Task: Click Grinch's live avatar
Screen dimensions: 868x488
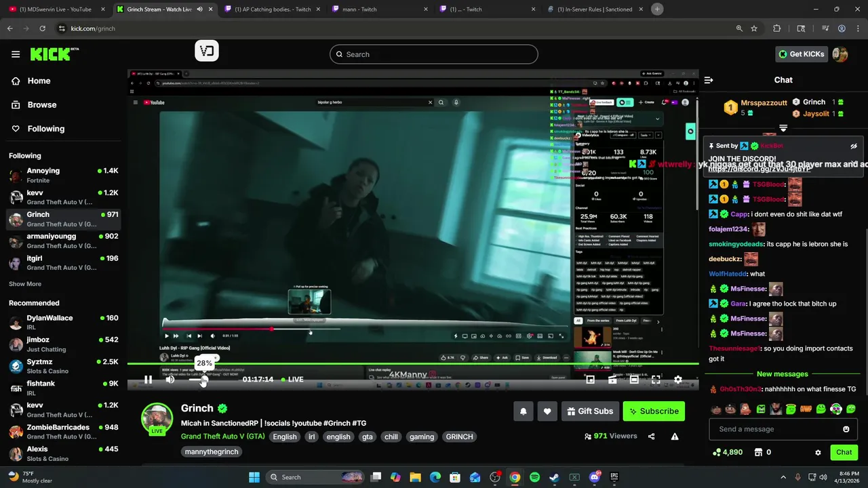Action: pyautogui.click(x=157, y=419)
